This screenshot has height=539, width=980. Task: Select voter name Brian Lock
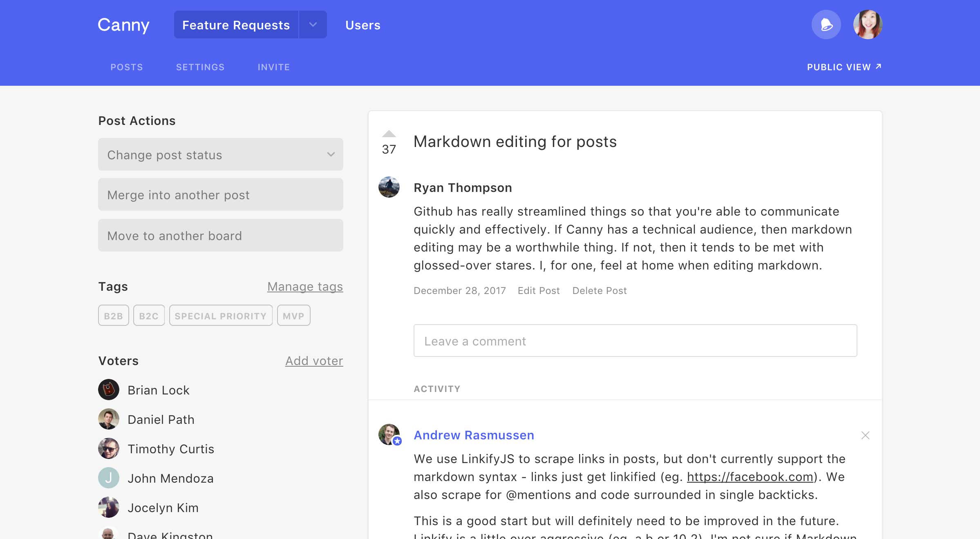[159, 390]
